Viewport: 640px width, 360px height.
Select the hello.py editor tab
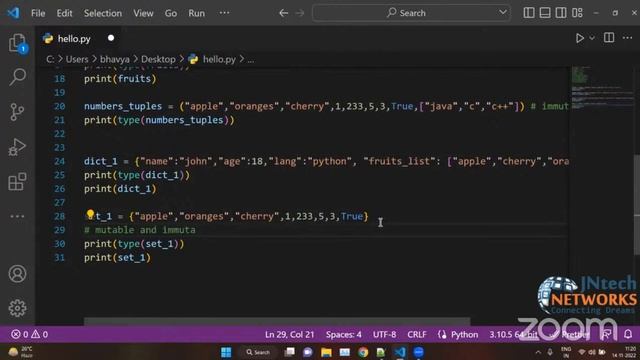click(x=79, y=39)
